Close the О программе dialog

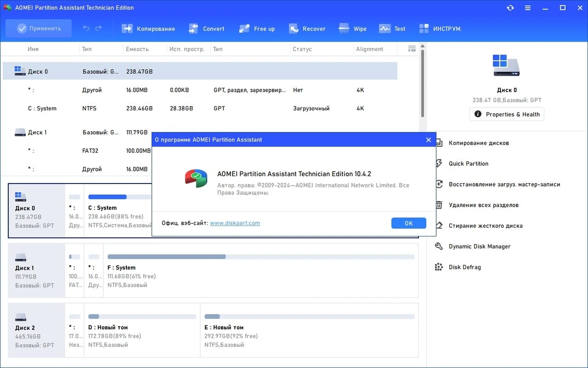click(428, 140)
